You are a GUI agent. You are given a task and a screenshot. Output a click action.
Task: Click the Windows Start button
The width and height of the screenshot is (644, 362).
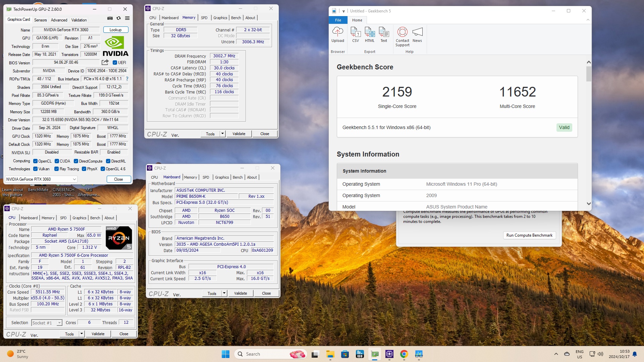[225, 354]
